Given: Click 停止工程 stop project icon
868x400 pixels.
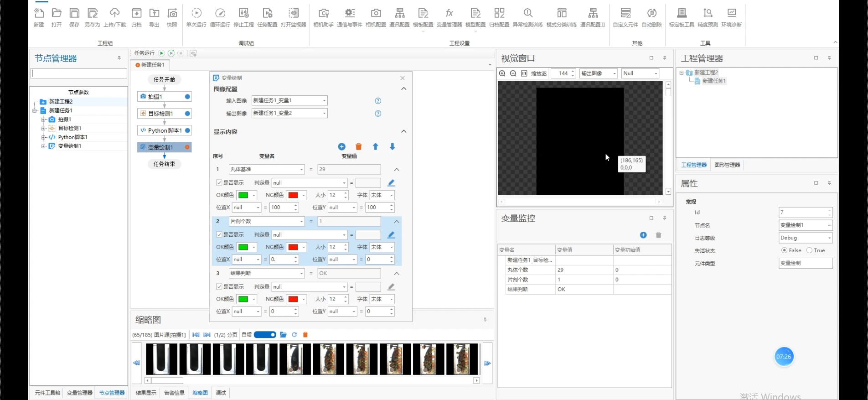Looking at the screenshot, I should [243, 17].
